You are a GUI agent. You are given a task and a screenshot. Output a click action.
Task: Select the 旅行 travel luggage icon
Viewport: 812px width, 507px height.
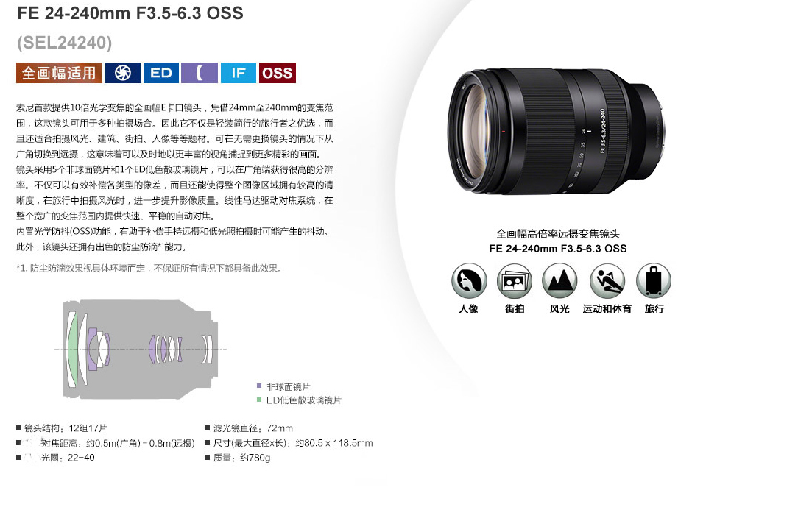(x=654, y=280)
